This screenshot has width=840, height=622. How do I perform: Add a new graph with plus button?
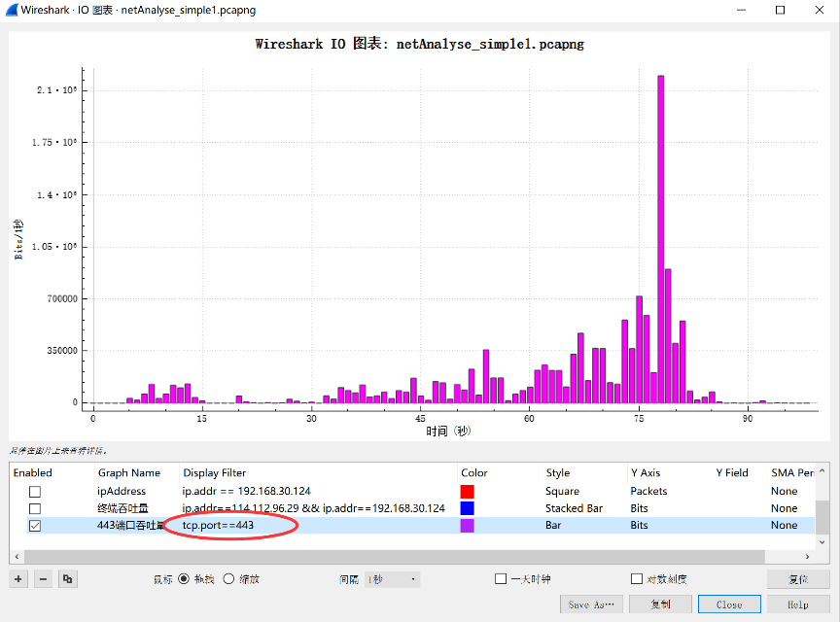pos(18,579)
